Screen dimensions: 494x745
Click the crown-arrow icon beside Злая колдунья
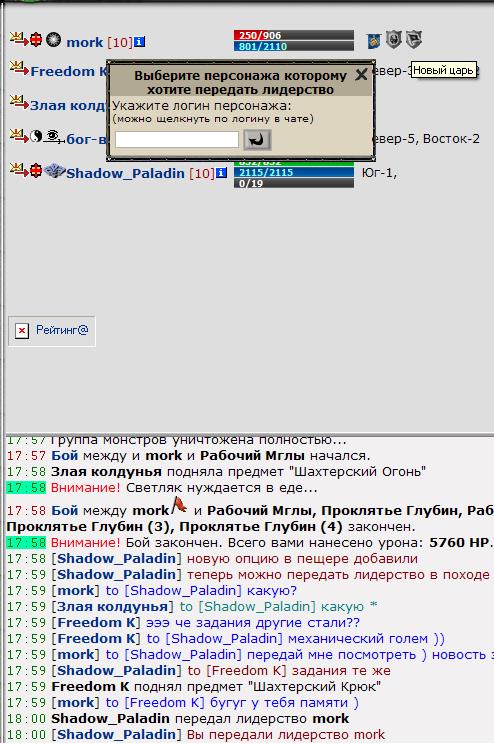pyautogui.click(x=19, y=102)
